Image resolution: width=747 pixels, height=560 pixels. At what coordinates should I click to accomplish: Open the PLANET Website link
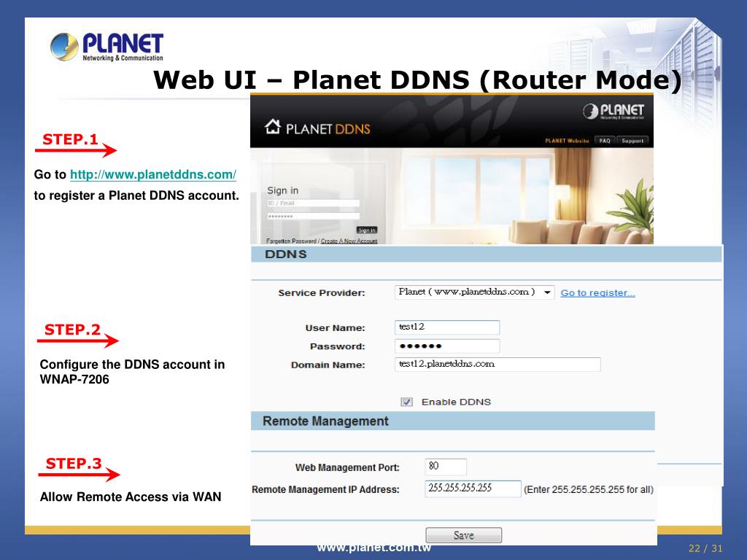click(567, 141)
